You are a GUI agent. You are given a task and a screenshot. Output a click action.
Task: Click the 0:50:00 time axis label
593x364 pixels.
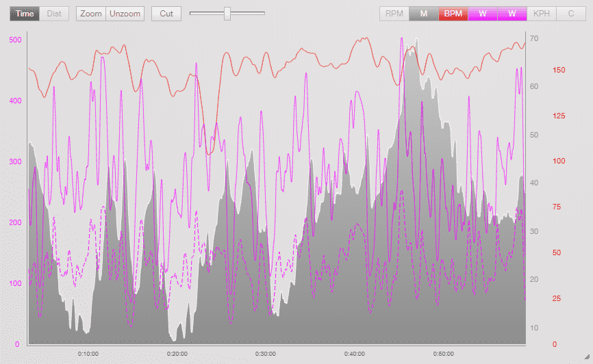[x=443, y=354]
